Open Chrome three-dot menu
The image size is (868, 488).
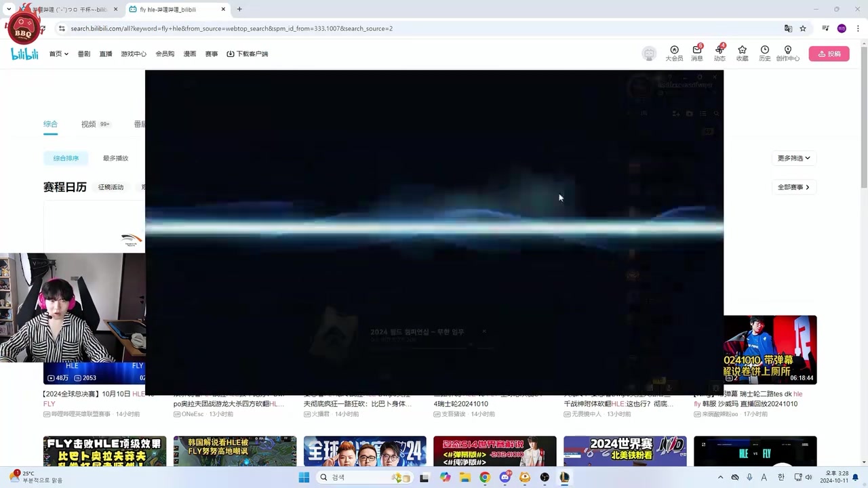tap(856, 28)
